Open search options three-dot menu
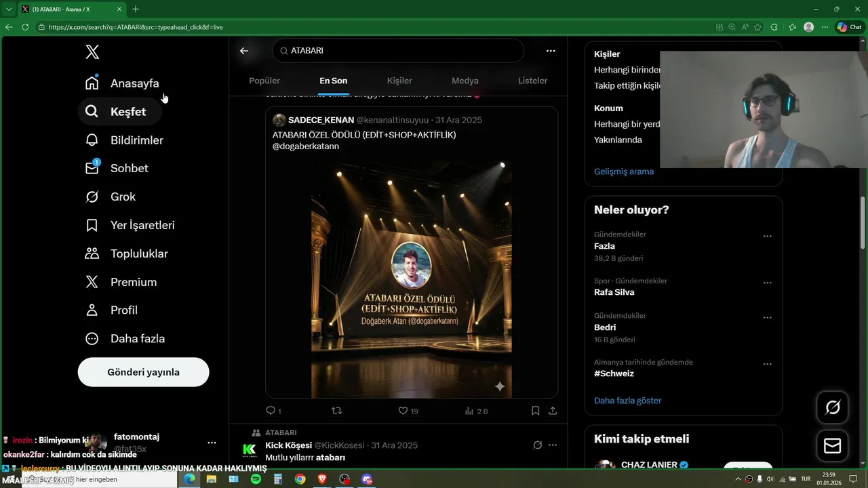The width and height of the screenshot is (868, 488). point(551,51)
